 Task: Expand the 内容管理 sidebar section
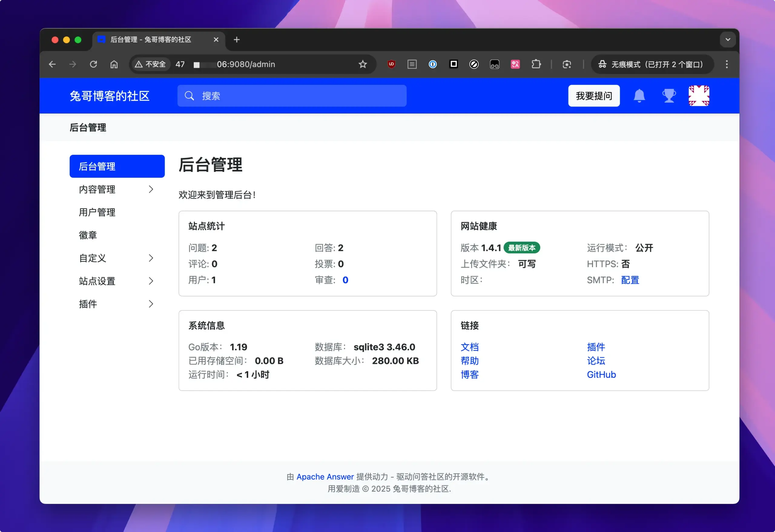click(117, 190)
